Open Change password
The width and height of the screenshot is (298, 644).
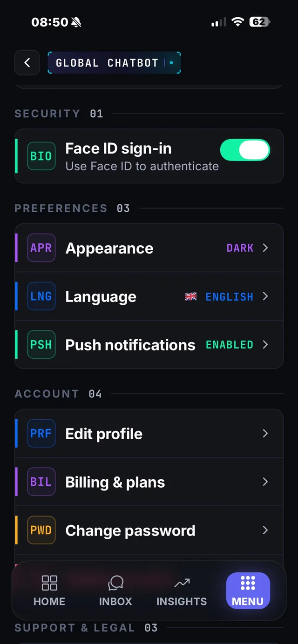tap(149, 530)
